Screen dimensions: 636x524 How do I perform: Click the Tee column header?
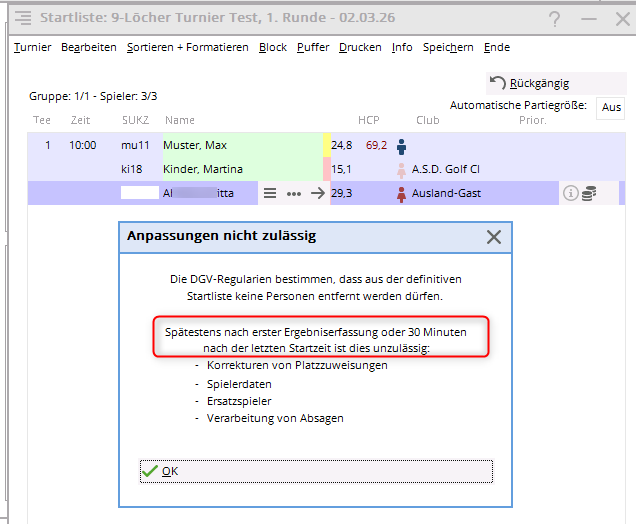tap(42, 120)
